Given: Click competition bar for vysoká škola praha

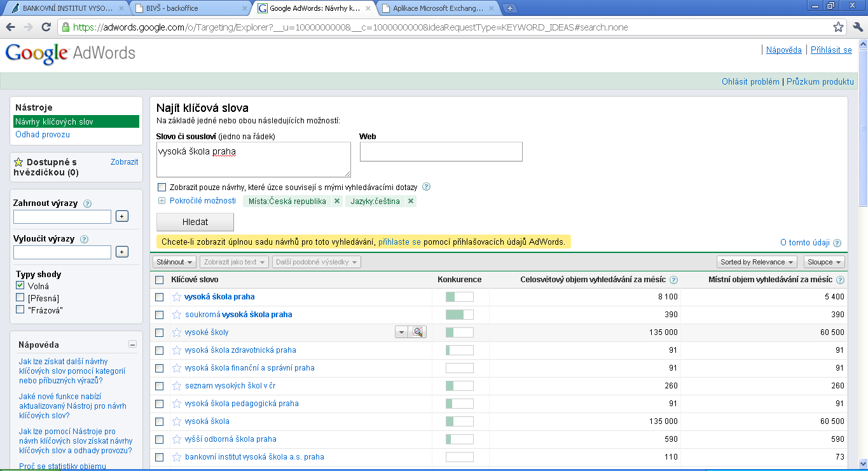Looking at the screenshot, I should click(x=460, y=297).
